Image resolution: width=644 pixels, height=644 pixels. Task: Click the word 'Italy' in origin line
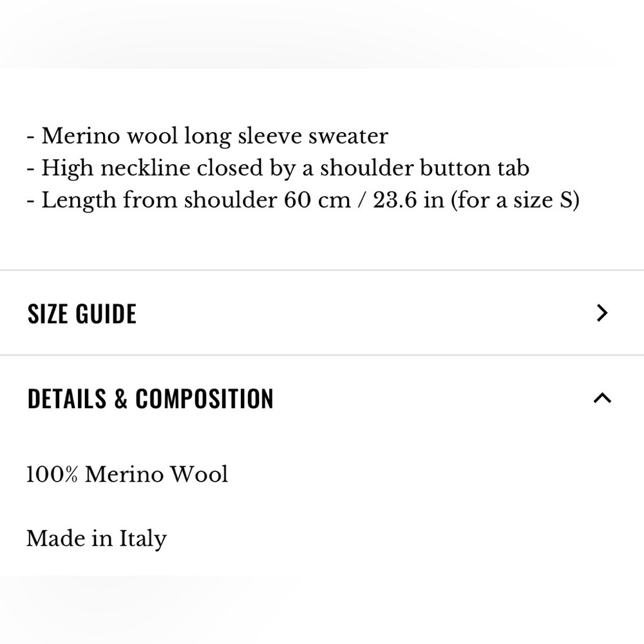click(x=143, y=539)
